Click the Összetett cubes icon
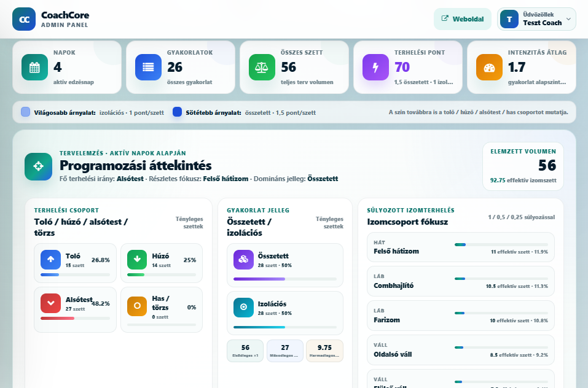 tap(243, 260)
